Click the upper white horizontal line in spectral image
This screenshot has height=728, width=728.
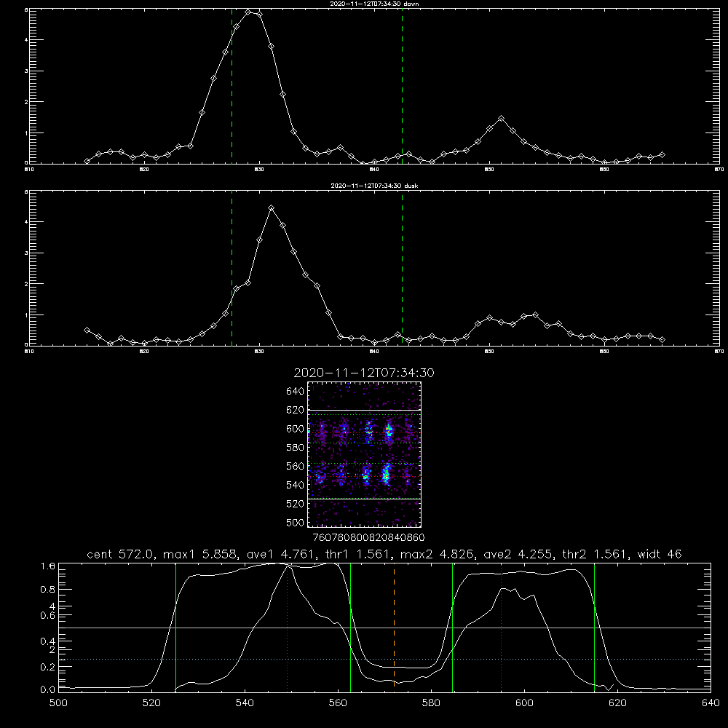coord(365,410)
